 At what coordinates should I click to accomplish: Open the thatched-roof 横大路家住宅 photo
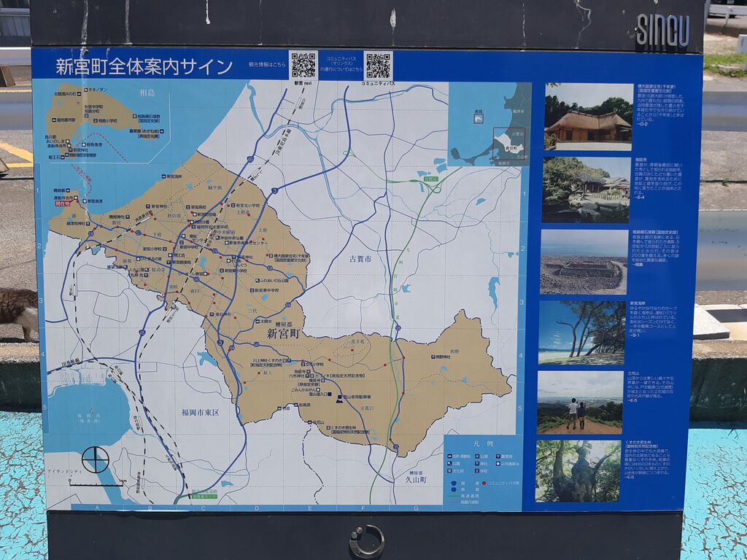point(589,116)
